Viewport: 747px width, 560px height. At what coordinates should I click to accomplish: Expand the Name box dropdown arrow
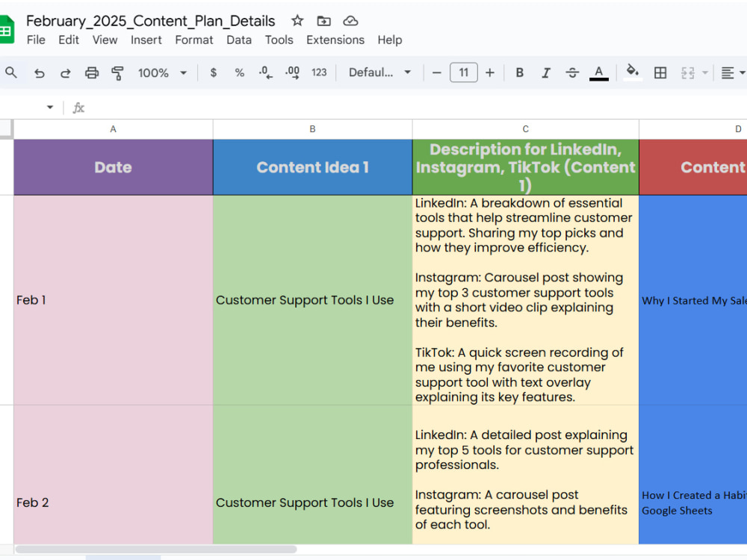click(50, 107)
